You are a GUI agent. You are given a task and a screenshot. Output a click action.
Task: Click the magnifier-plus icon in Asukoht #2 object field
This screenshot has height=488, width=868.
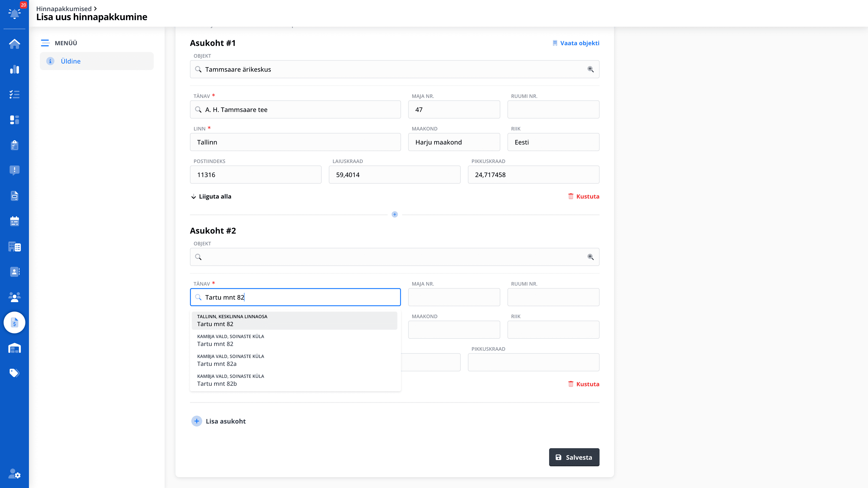click(x=590, y=257)
